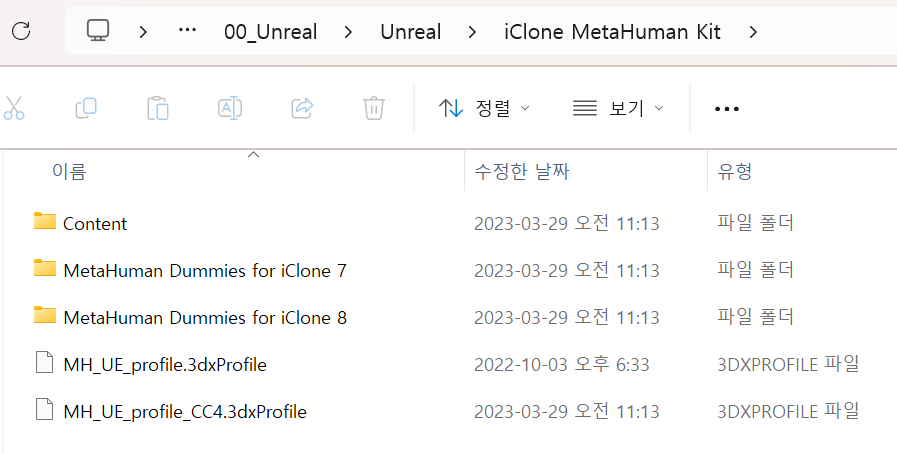Navigate to 00_Unreal breadcrumb
Screen dimensions: 897x454
(x=271, y=32)
